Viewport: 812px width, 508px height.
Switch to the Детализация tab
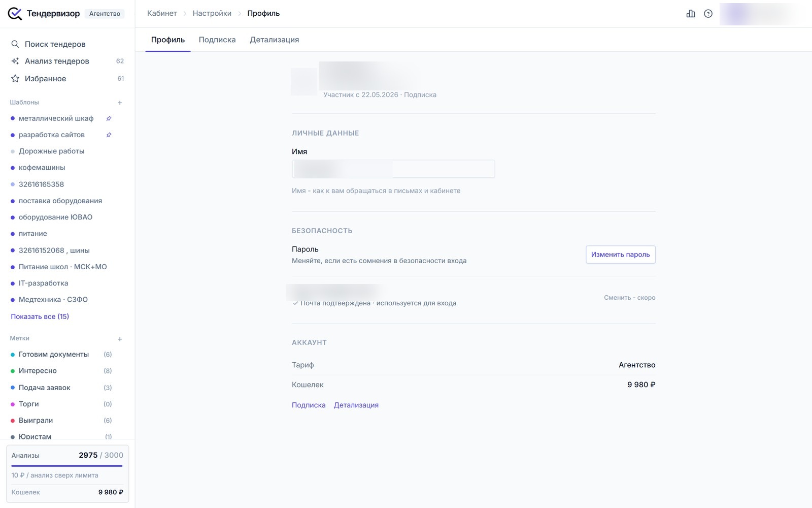pyautogui.click(x=274, y=40)
